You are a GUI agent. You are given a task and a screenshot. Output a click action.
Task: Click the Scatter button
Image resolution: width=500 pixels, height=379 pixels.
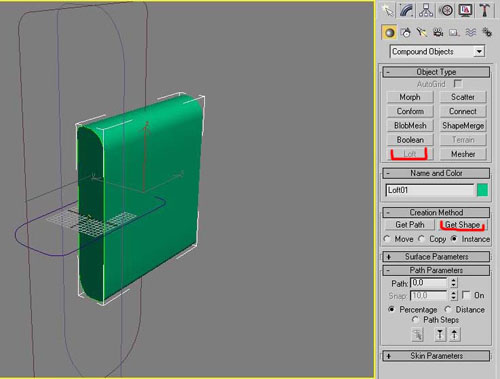[x=463, y=97]
